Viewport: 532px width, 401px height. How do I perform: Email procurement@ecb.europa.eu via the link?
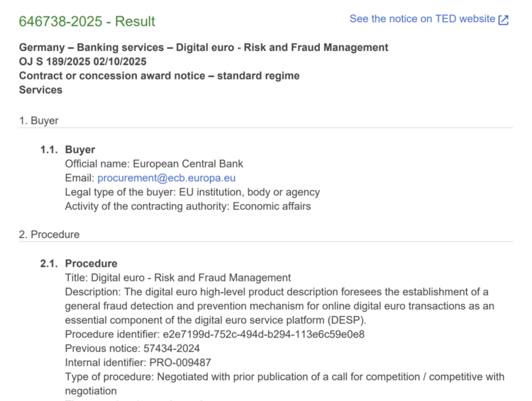[166, 178]
